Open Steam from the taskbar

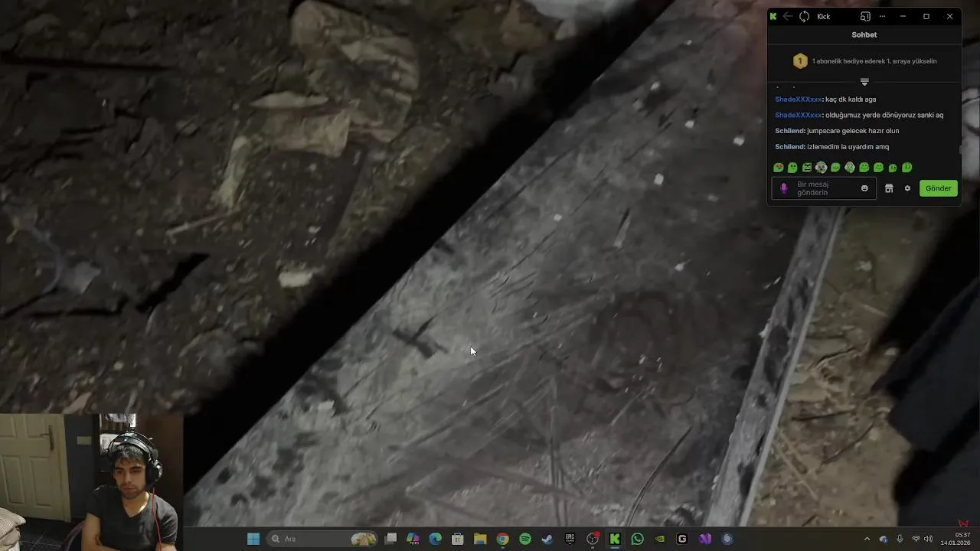click(x=547, y=539)
